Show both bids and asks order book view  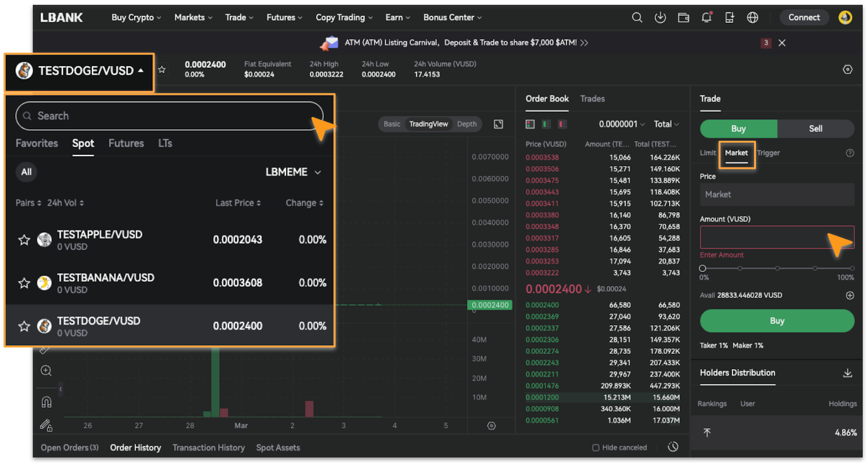[x=530, y=124]
